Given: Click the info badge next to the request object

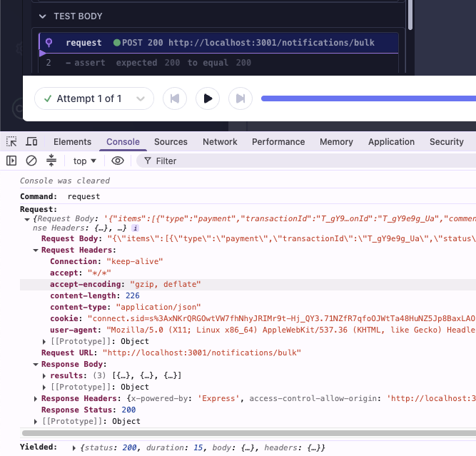Looking at the screenshot, I should 135,228.
